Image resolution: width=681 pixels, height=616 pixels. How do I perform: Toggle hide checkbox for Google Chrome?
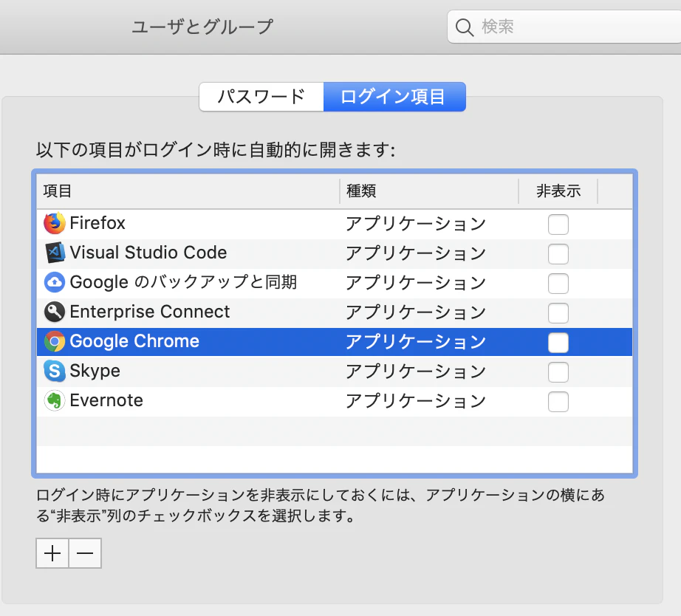click(x=558, y=342)
